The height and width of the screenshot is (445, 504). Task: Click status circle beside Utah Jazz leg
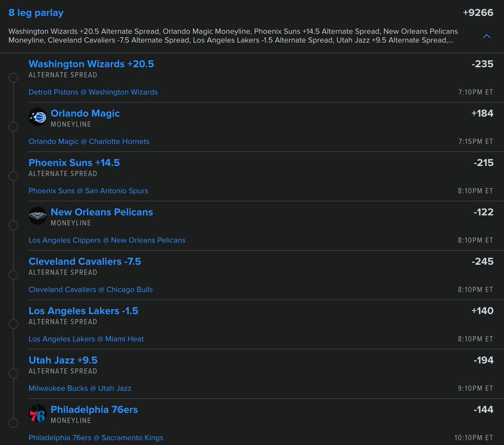pyautogui.click(x=13, y=374)
